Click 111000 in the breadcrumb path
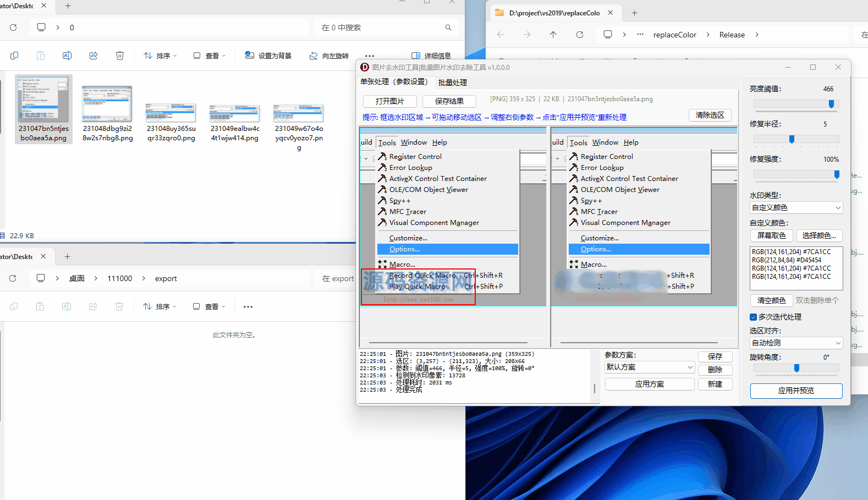Screen dimensions: 868x500 coord(120,278)
